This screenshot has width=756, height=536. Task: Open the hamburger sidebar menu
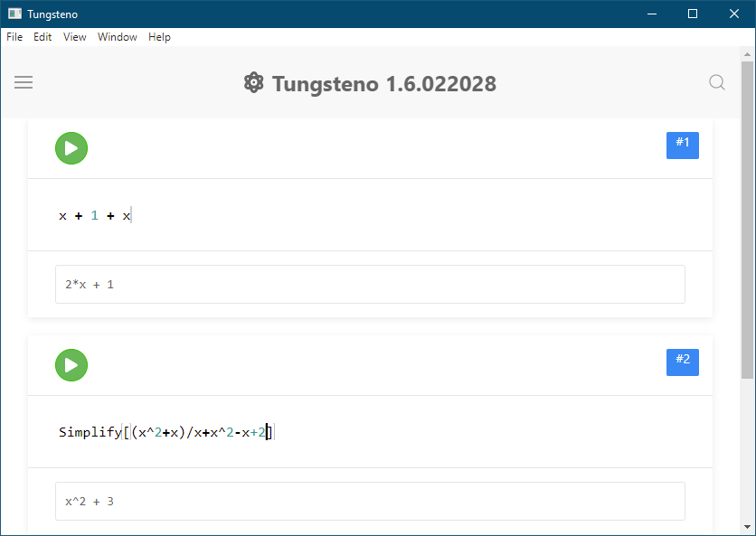pyautogui.click(x=24, y=82)
